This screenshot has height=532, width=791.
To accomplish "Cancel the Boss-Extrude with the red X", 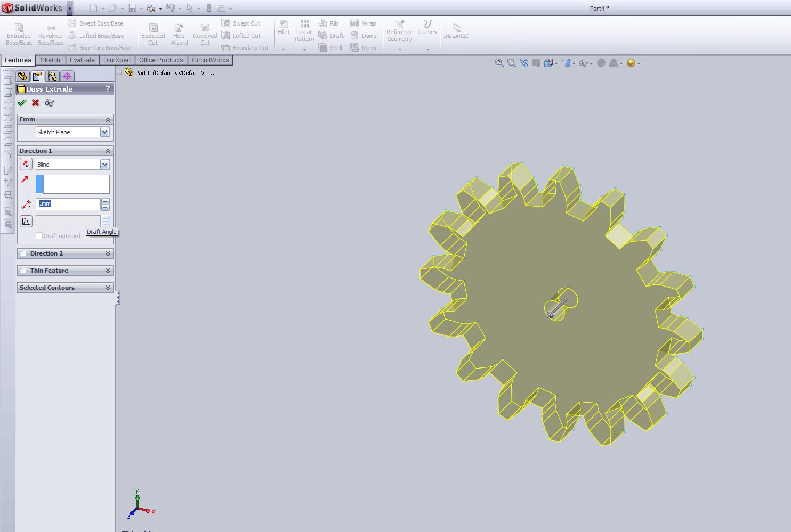I will click(x=36, y=103).
